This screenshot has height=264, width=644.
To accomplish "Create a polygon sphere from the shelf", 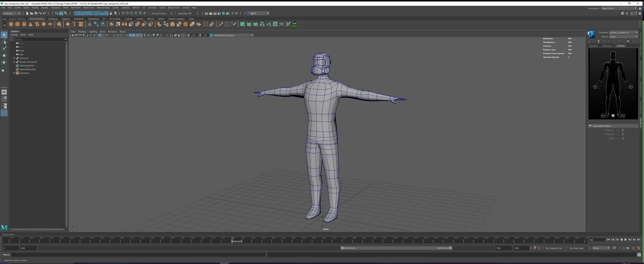I will point(11,24).
